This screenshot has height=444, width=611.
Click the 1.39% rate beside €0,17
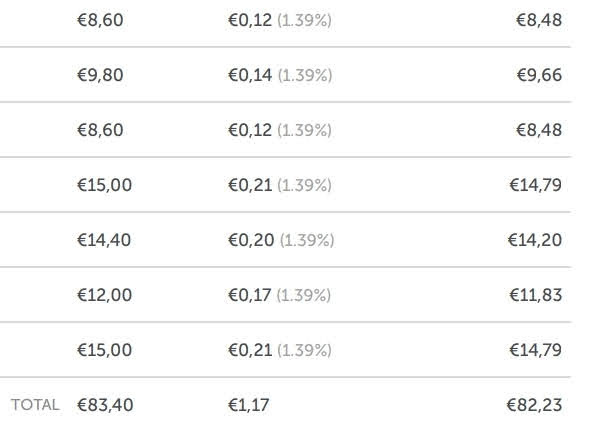click(x=304, y=295)
